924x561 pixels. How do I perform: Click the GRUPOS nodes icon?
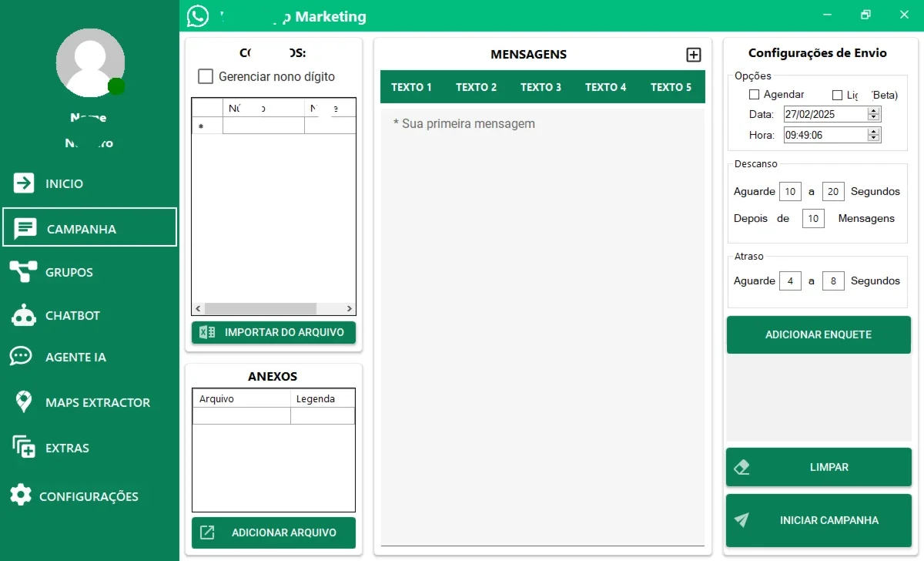click(x=23, y=271)
